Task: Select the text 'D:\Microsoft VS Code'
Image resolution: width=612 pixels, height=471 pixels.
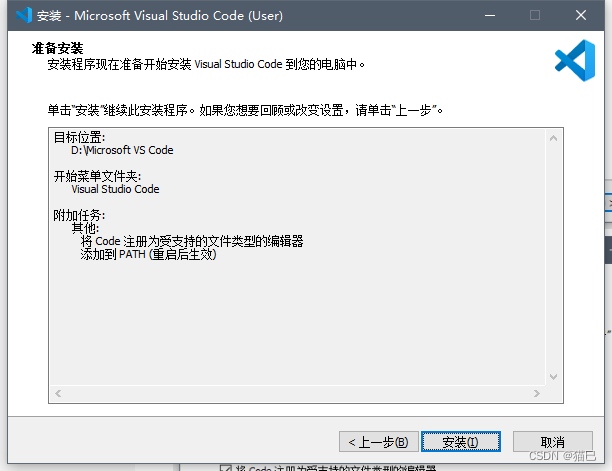Action: [x=122, y=150]
